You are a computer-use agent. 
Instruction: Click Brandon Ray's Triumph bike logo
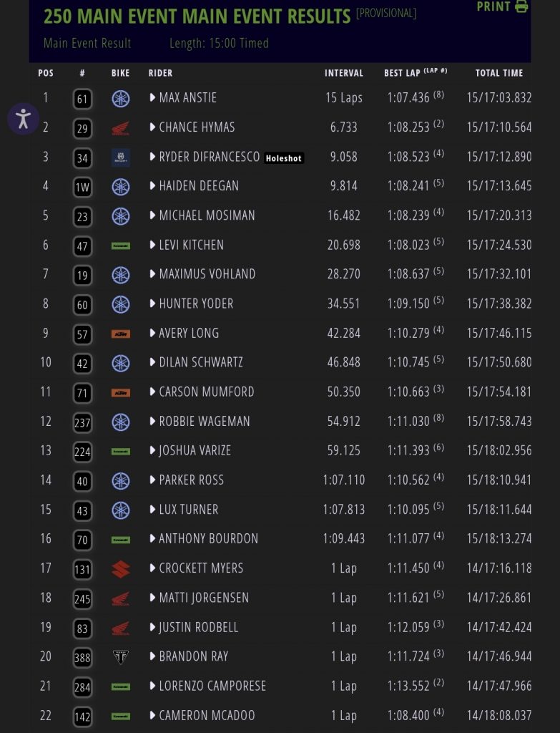tap(121, 657)
